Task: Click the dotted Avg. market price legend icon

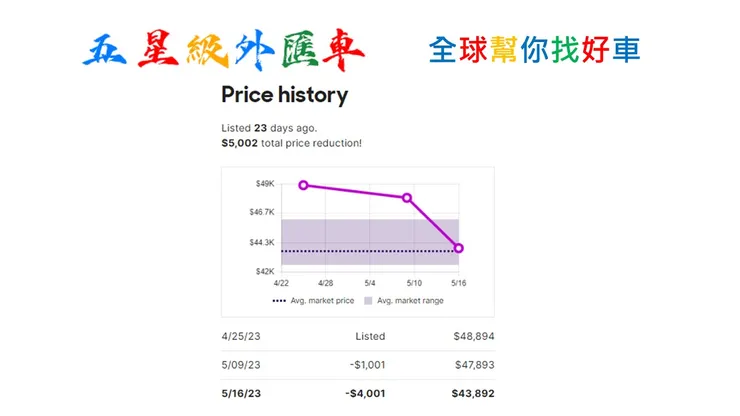Action: 278,300
